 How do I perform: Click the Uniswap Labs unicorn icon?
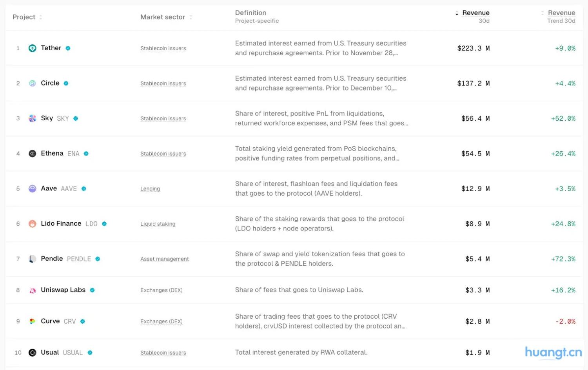(x=33, y=290)
